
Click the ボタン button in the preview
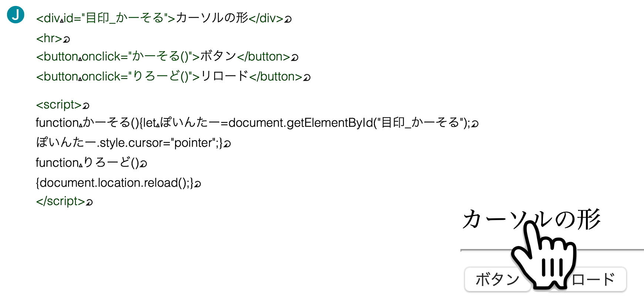(x=497, y=280)
